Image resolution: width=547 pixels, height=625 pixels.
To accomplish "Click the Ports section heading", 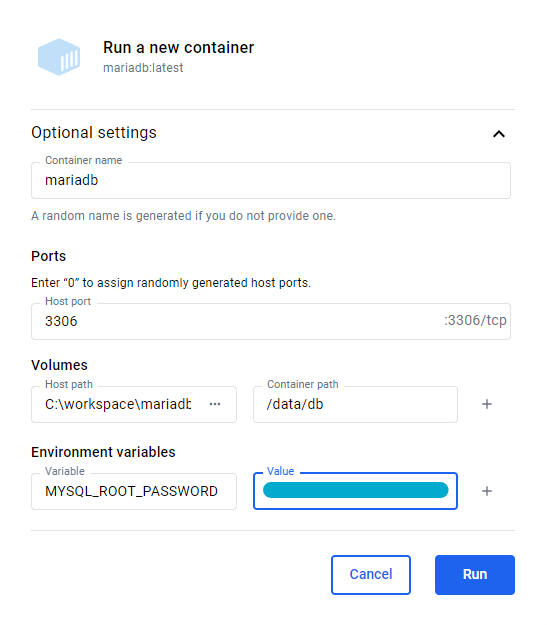I will (49, 256).
